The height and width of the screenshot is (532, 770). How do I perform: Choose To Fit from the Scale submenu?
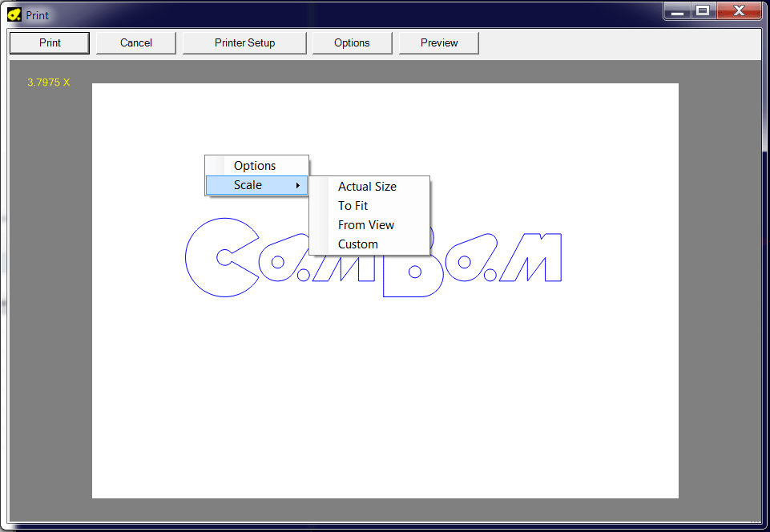pos(353,206)
